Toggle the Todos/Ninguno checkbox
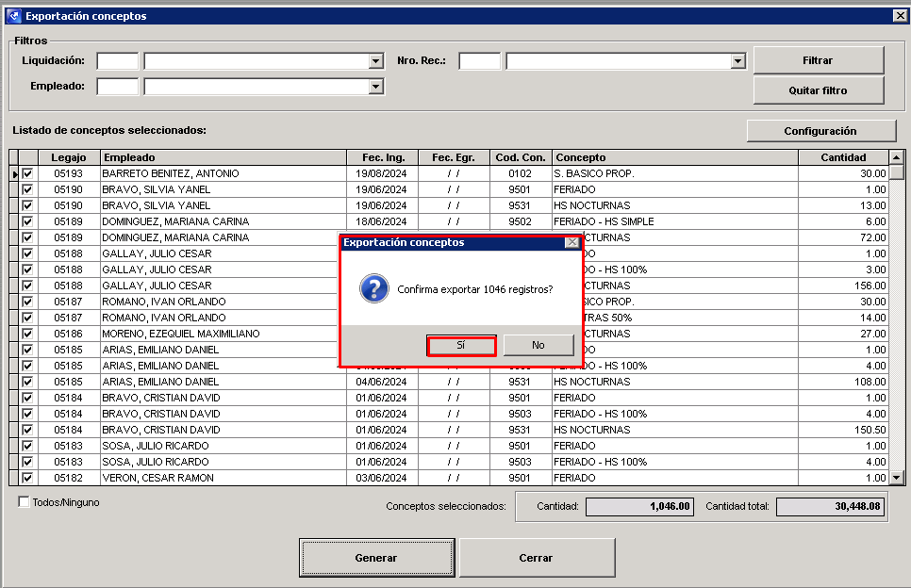The height and width of the screenshot is (588, 911). 24,502
